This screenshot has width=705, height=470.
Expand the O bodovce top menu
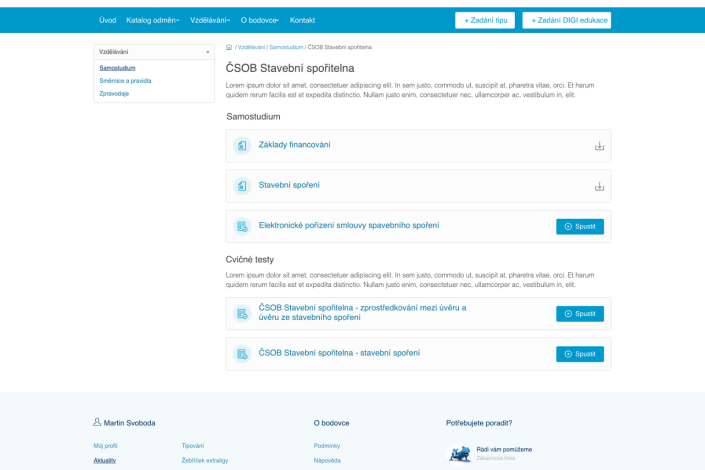[259, 20]
